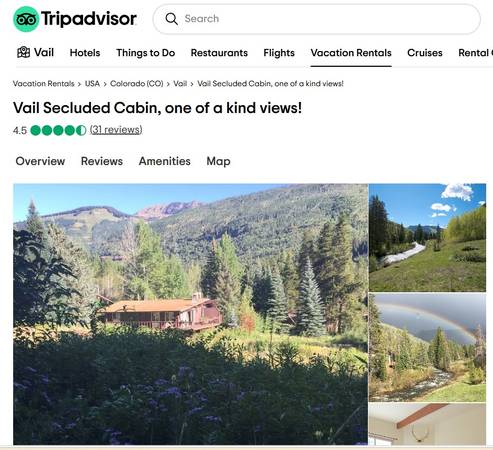Switch to the Reviews tab

coord(102,161)
